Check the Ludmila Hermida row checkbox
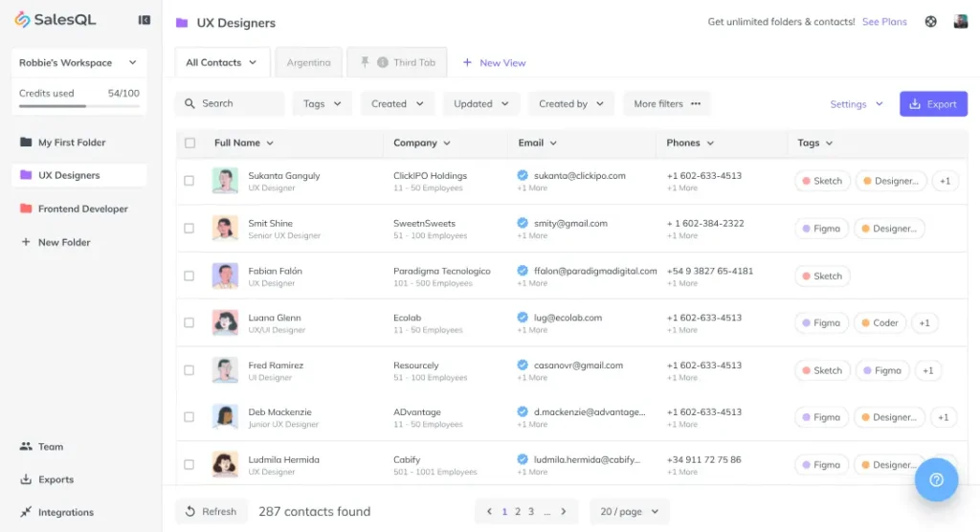980x532 pixels. click(x=189, y=464)
